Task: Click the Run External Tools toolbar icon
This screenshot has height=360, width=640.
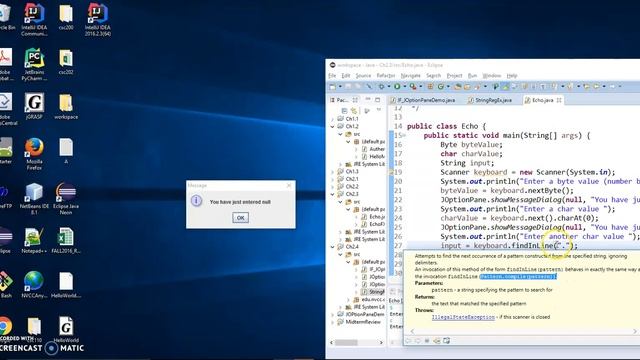Action: click(x=413, y=87)
